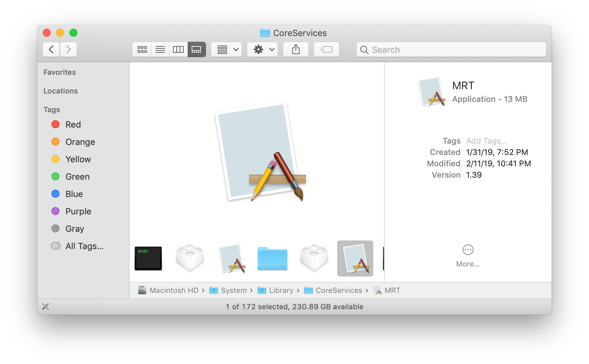Select the exec terminal file thumbnail
The width and height of the screenshot is (589, 364).
(148, 258)
